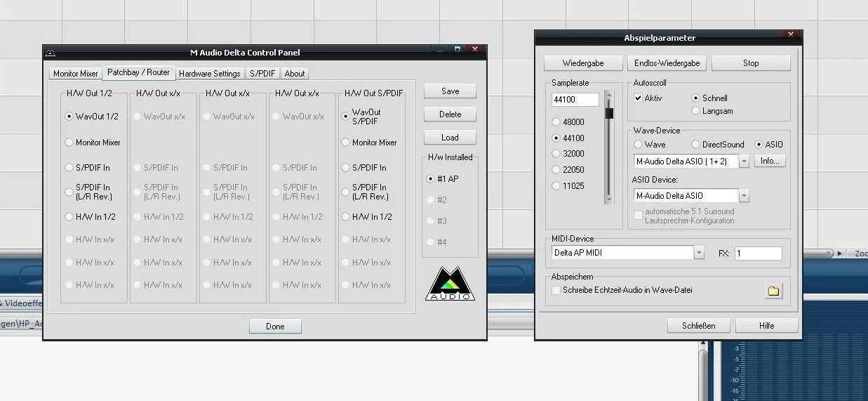Click the Delta Control Panel title bar icon
This screenshot has width=868, height=401.
click(x=50, y=52)
